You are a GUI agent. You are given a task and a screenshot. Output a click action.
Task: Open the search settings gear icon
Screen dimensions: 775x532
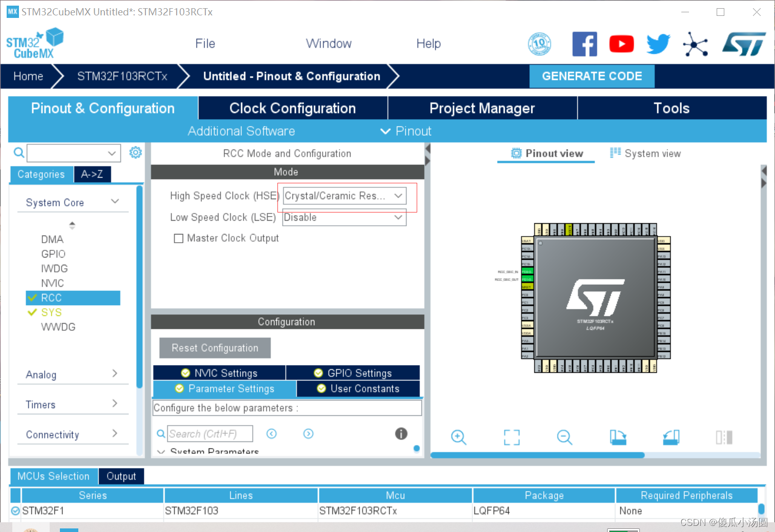pos(135,152)
